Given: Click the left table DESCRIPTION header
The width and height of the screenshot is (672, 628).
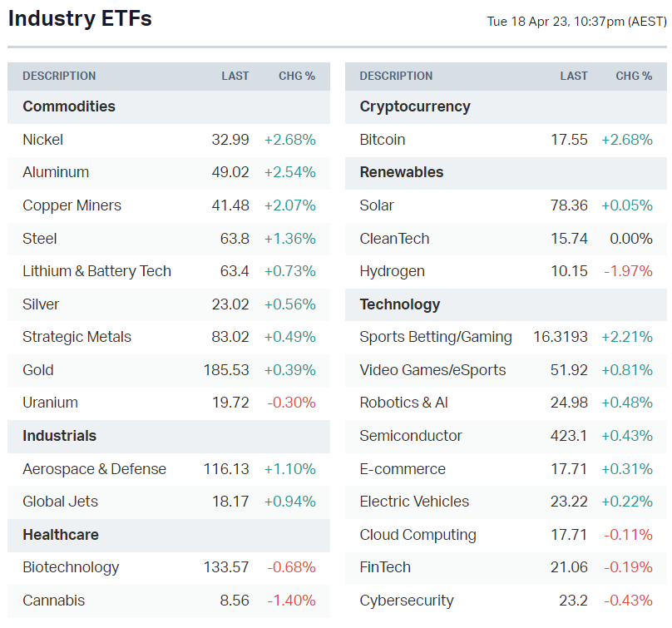Looking at the screenshot, I should pos(59,76).
